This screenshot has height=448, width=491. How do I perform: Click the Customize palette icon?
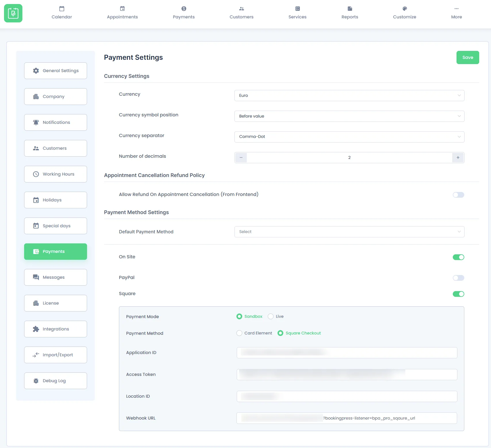click(x=405, y=9)
